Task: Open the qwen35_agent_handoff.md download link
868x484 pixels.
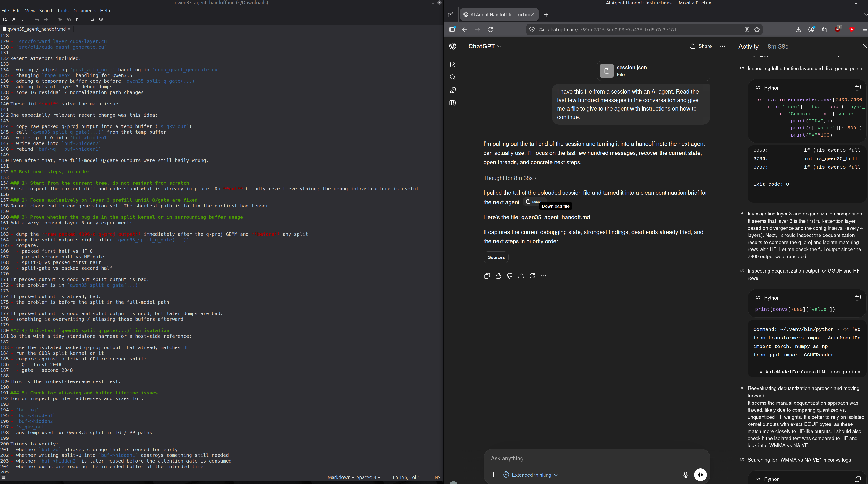Action: 555,217
